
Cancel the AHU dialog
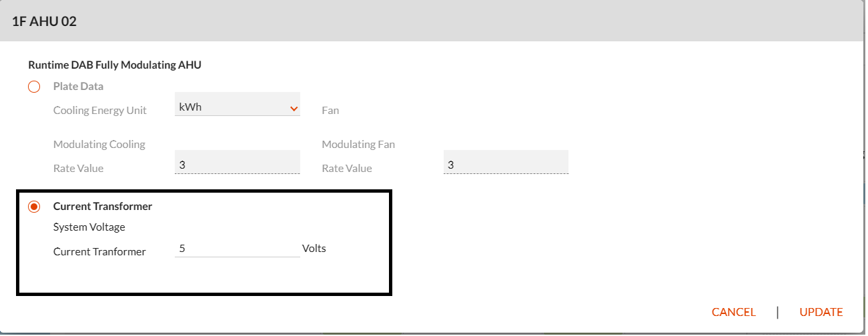coord(733,312)
